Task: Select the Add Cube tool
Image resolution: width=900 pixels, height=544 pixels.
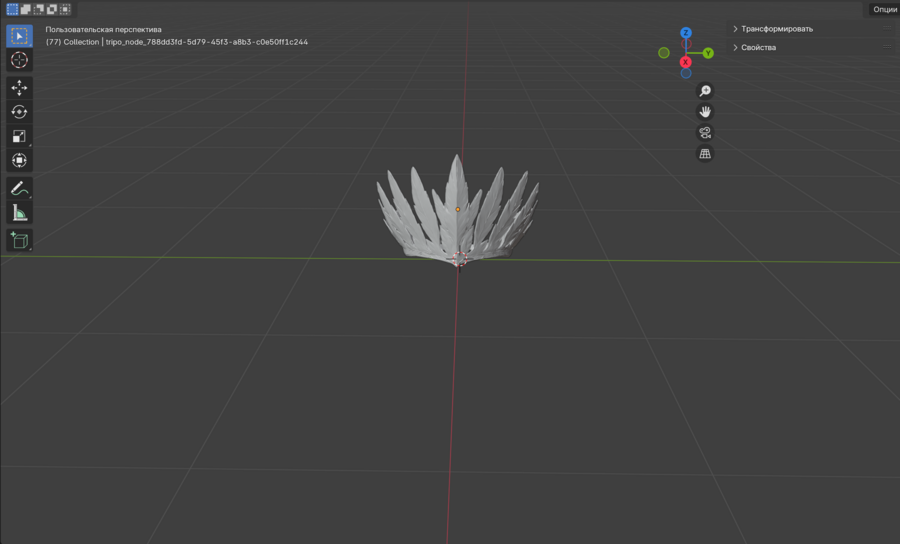Action: [19, 240]
